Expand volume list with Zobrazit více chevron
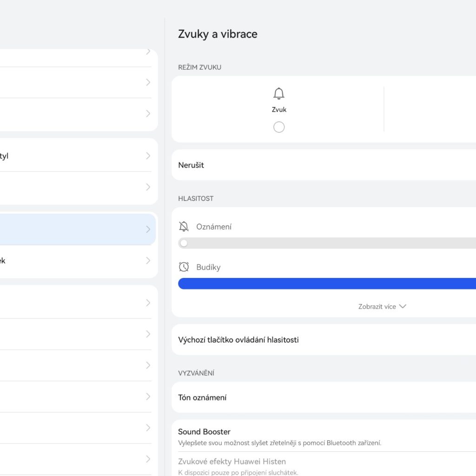476x476 pixels. point(403,306)
